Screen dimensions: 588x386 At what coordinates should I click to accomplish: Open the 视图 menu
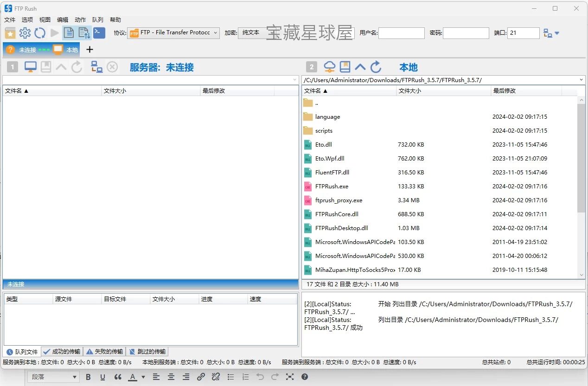click(45, 20)
